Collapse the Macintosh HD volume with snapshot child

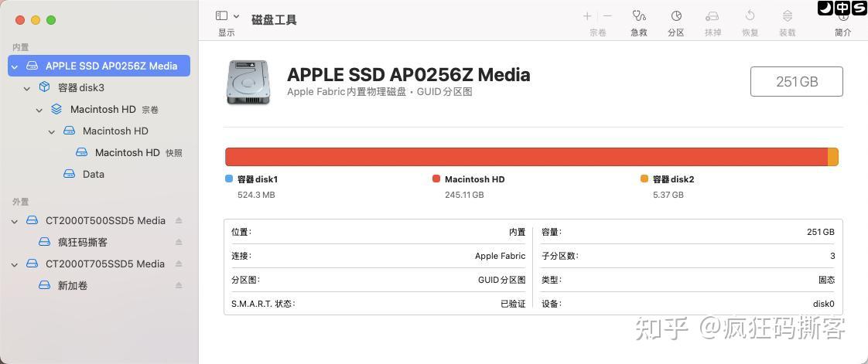coord(52,131)
